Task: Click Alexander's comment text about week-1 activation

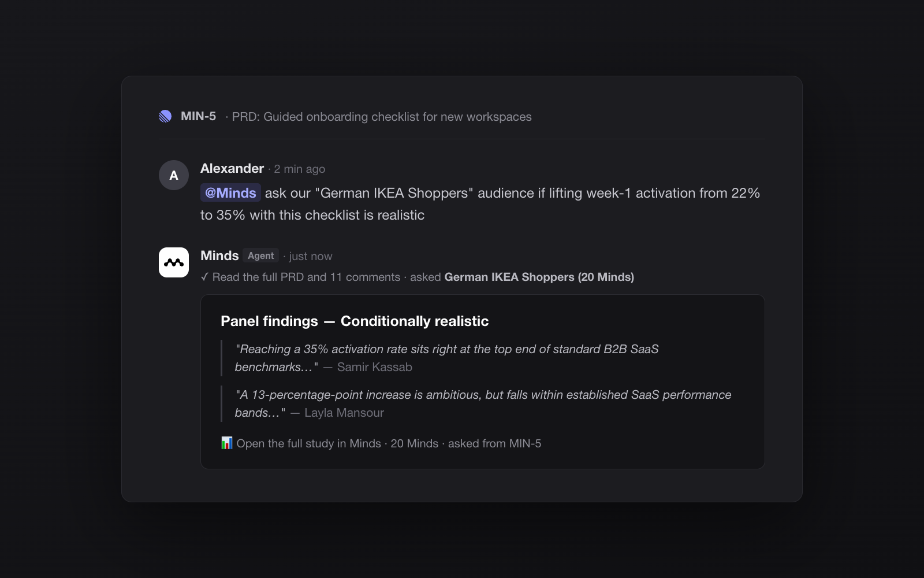Action: click(x=480, y=204)
